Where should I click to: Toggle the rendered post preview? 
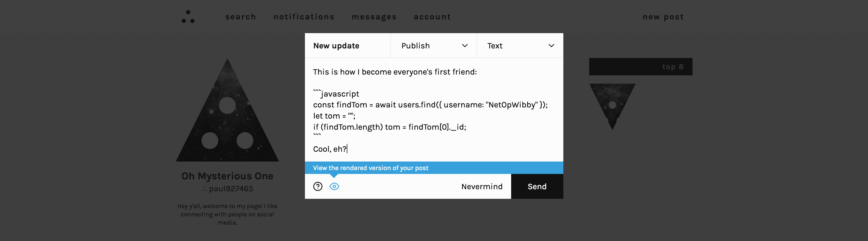pyautogui.click(x=334, y=186)
